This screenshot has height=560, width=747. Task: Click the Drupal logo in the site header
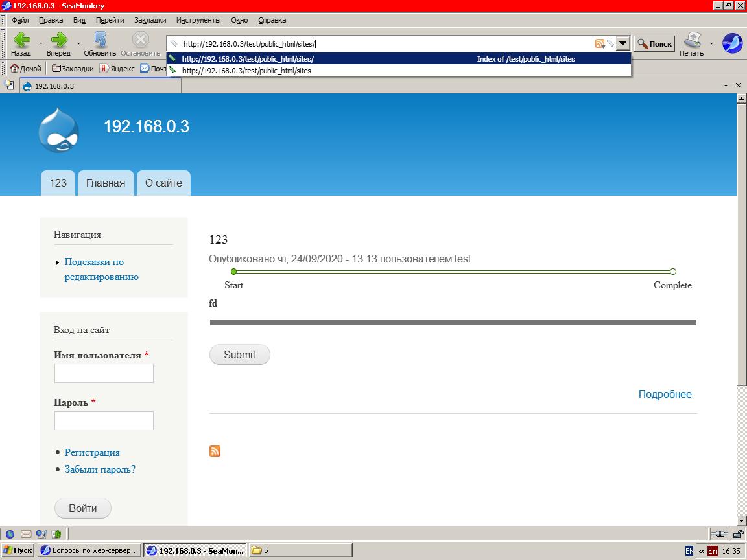tap(58, 130)
